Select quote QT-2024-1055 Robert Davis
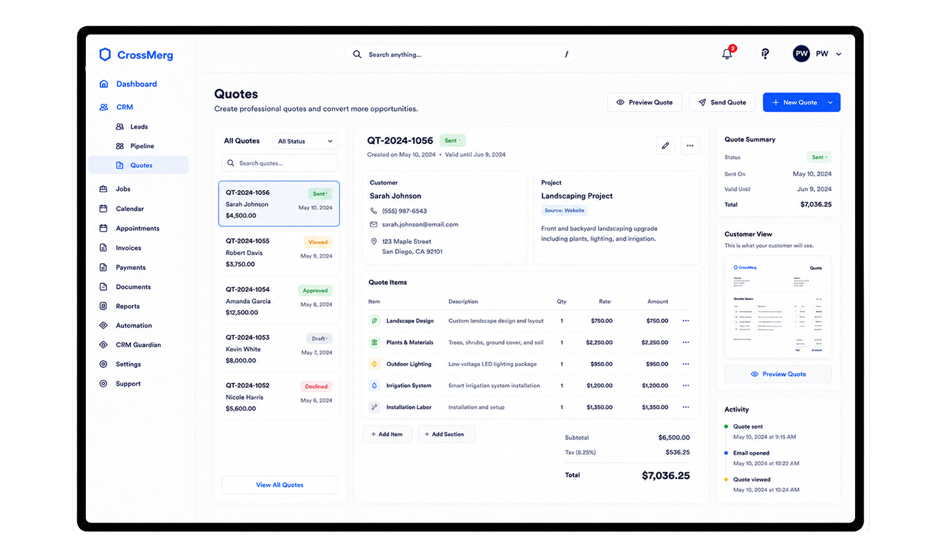Screen dimensions: 941x560 (x=279, y=252)
